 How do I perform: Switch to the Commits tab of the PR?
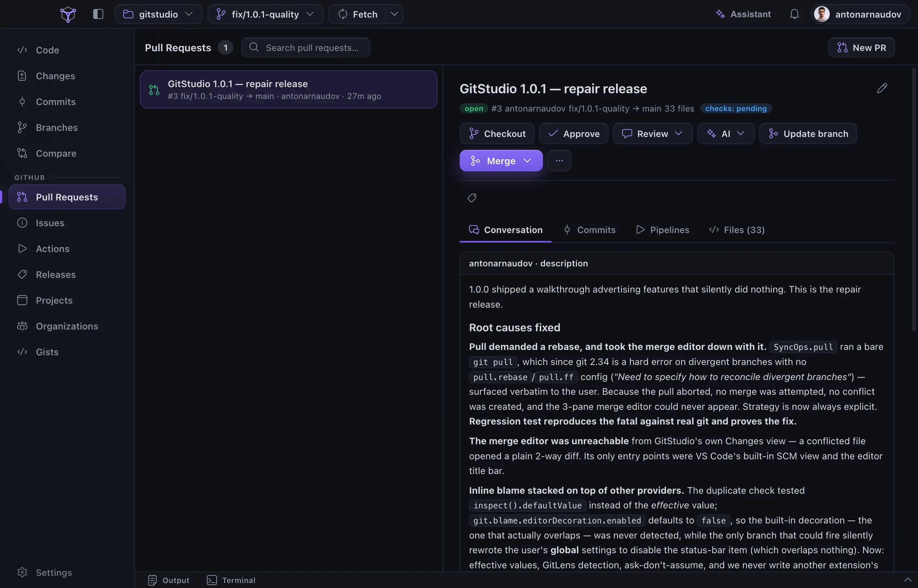tap(590, 230)
